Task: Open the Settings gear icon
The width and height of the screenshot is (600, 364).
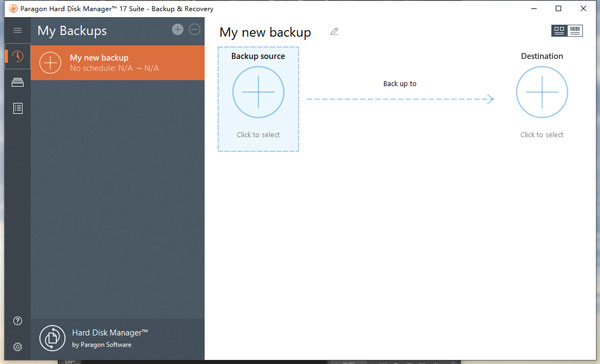Action: (x=18, y=347)
